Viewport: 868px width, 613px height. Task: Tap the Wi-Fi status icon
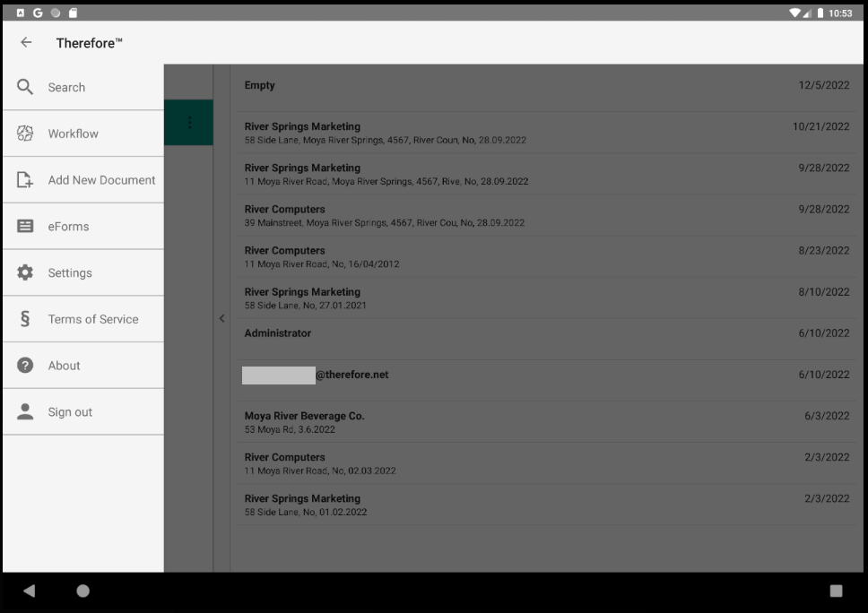tap(795, 13)
